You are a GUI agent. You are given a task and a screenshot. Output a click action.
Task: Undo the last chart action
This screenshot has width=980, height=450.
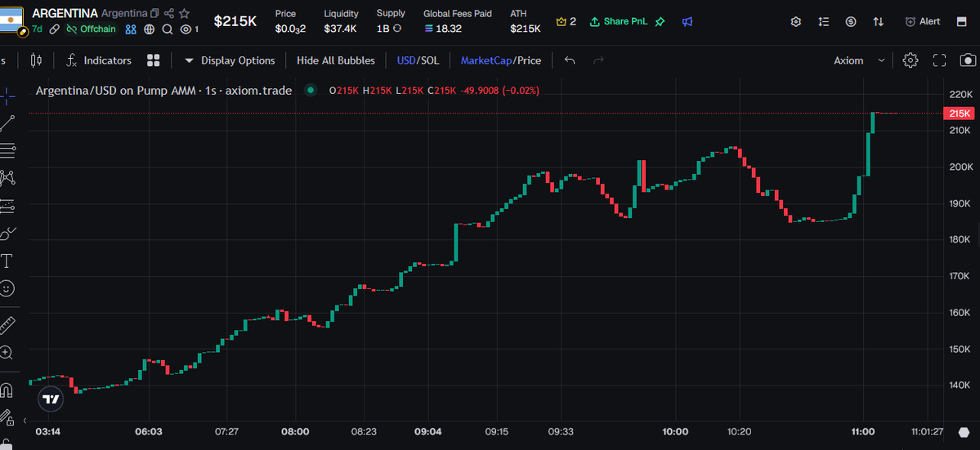[570, 60]
